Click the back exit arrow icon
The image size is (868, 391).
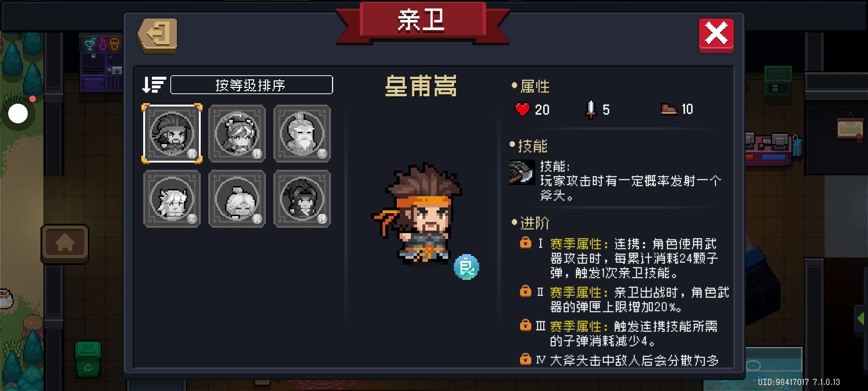pyautogui.click(x=158, y=35)
